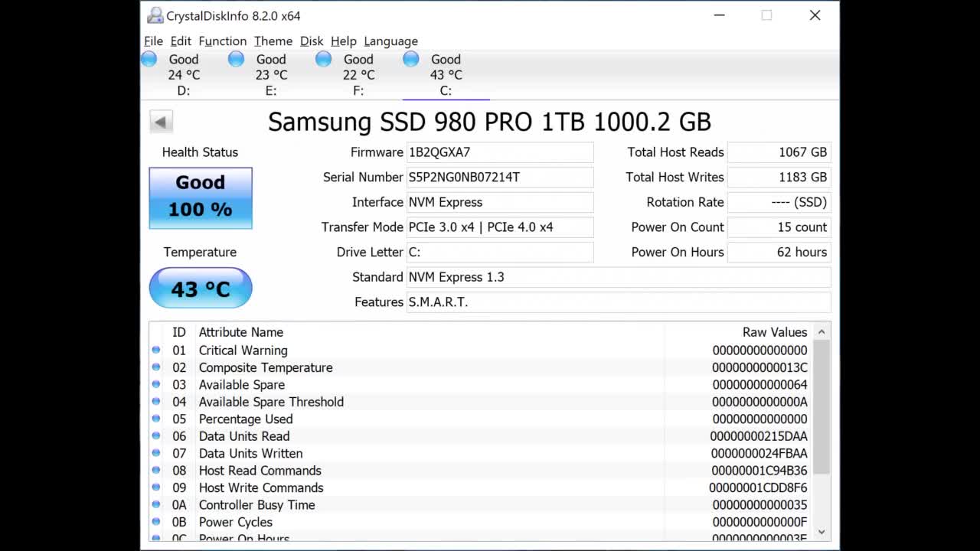Image resolution: width=980 pixels, height=551 pixels.
Task: Click Total Host Reads value 1067 GB
Action: point(779,152)
